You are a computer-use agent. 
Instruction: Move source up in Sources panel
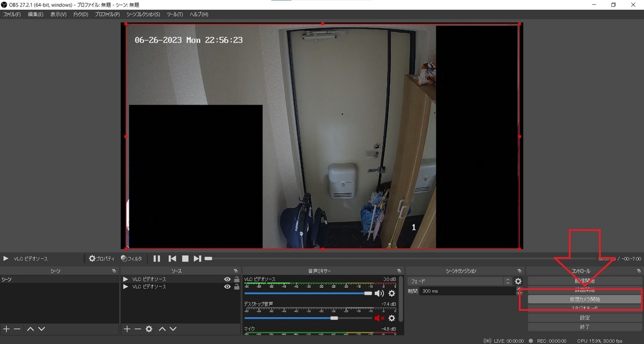coord(162,329)
